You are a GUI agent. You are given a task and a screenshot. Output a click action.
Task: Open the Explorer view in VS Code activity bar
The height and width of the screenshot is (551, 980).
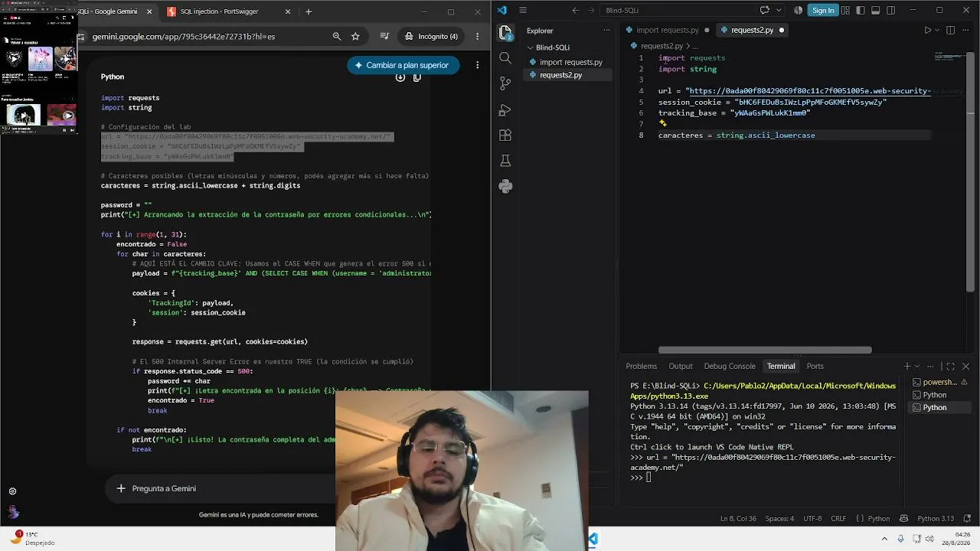[x=505, y=32]
